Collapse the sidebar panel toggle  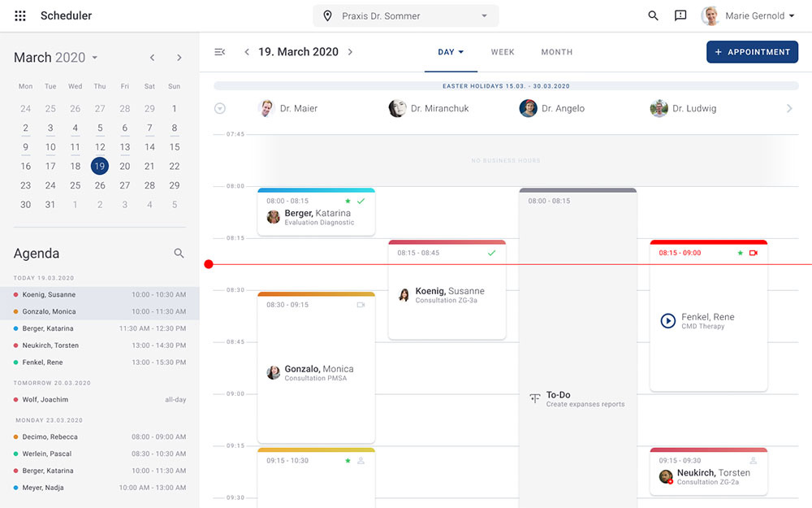tap(219, 52)
